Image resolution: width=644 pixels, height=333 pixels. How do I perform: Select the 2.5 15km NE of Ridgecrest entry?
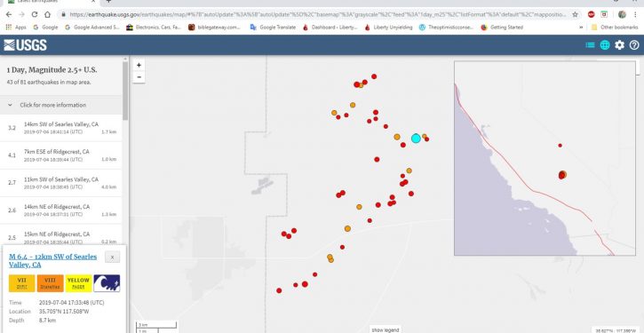coord(61,234)
